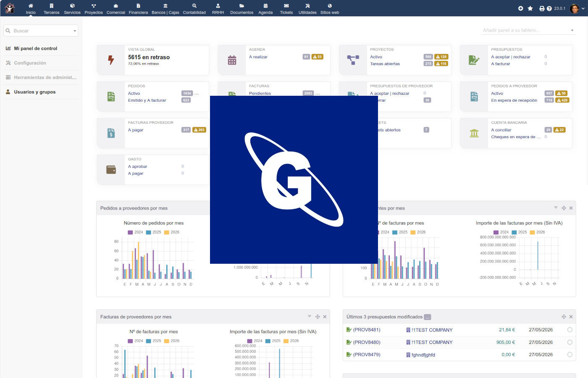Expand the ellipsis badge beside Últimos 3 presupuestos
The image size is (588, 378).
tap(428, 317)
